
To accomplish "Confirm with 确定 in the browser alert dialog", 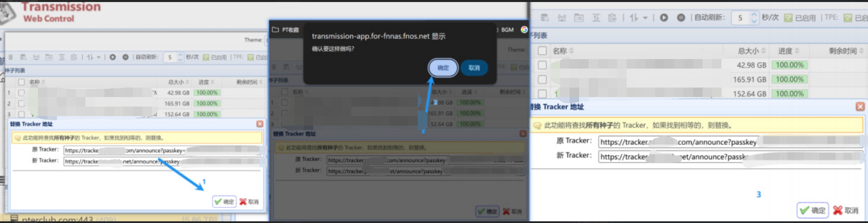I will pyautogui.click(x=443, y=68).
